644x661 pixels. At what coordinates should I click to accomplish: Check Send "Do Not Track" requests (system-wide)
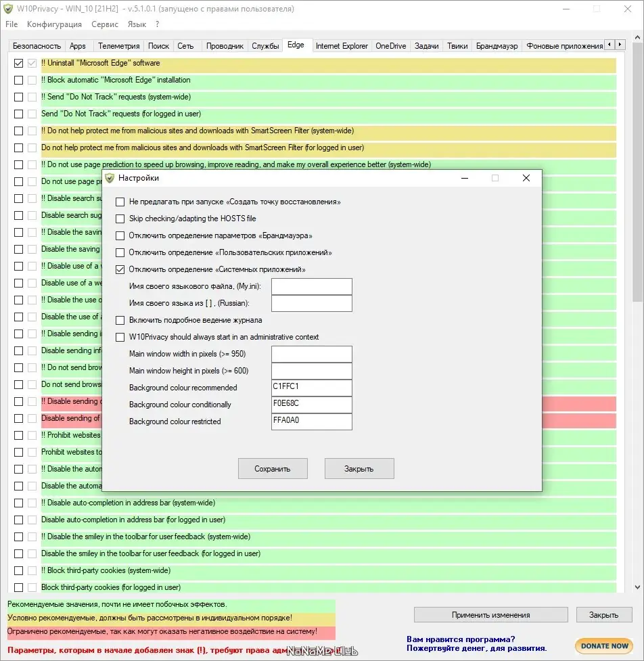tap(18, 97)
